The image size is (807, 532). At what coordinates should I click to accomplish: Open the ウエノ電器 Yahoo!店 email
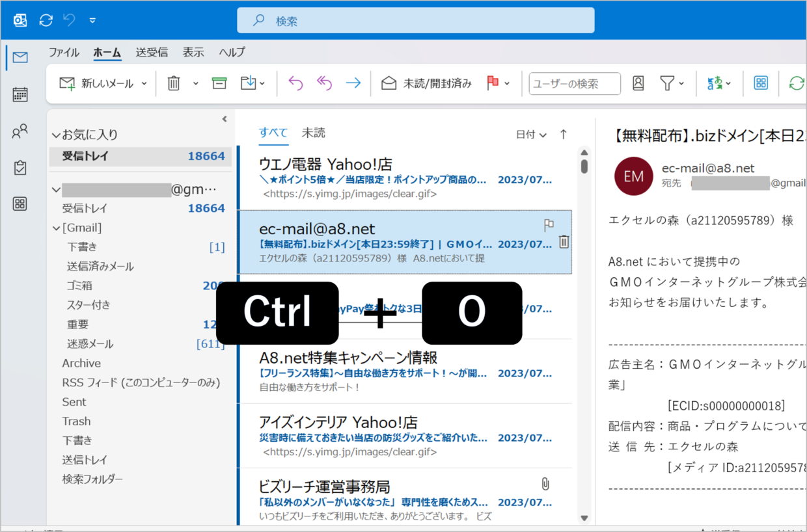(405, 178)
